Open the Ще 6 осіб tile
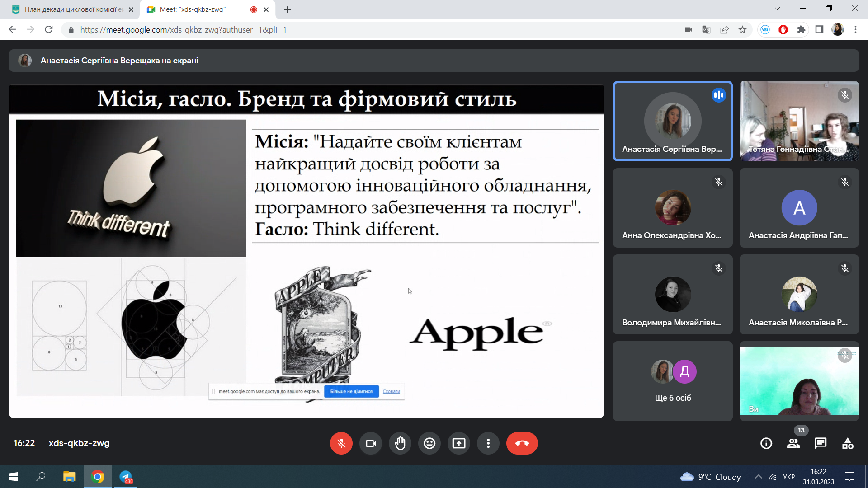Image resolution: width=868 pixels, height=488 pixels. coord(673,381)
